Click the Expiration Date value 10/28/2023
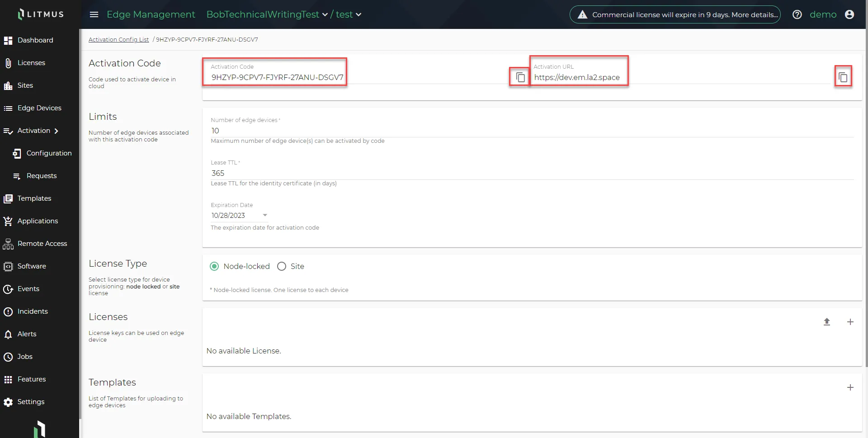 [x=228, y=216]
